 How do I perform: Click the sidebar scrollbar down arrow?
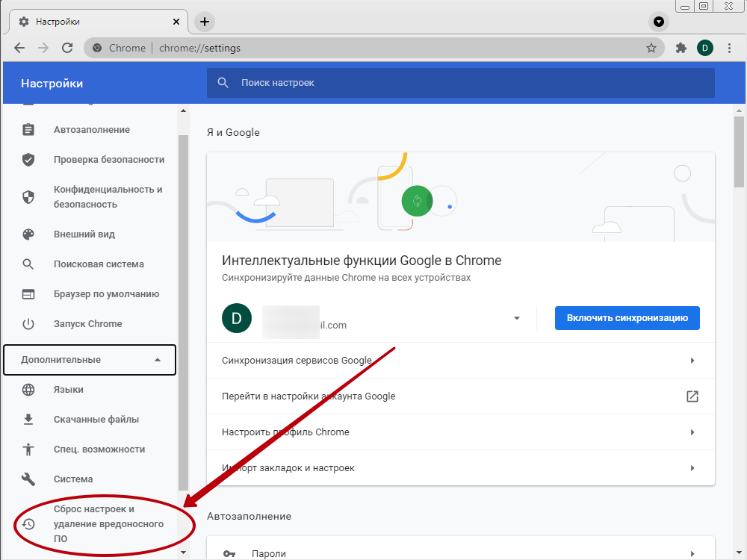pyautogui.click(x=184, y=553)
